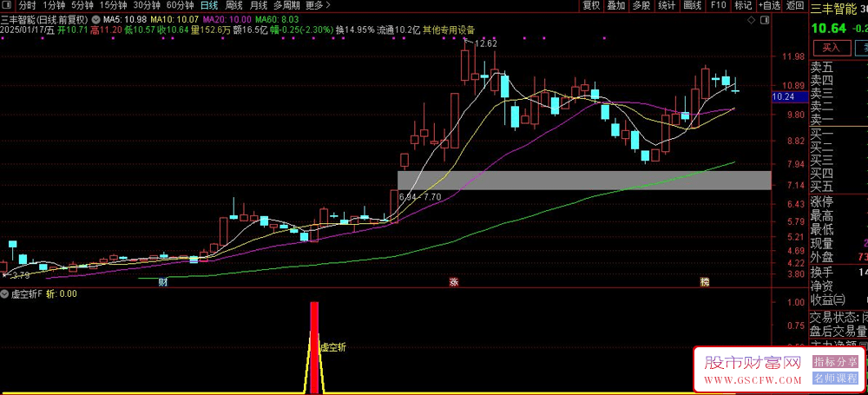Click the 买一 row label
Screen dimensions: 868x395
click(x=822, y=134)
